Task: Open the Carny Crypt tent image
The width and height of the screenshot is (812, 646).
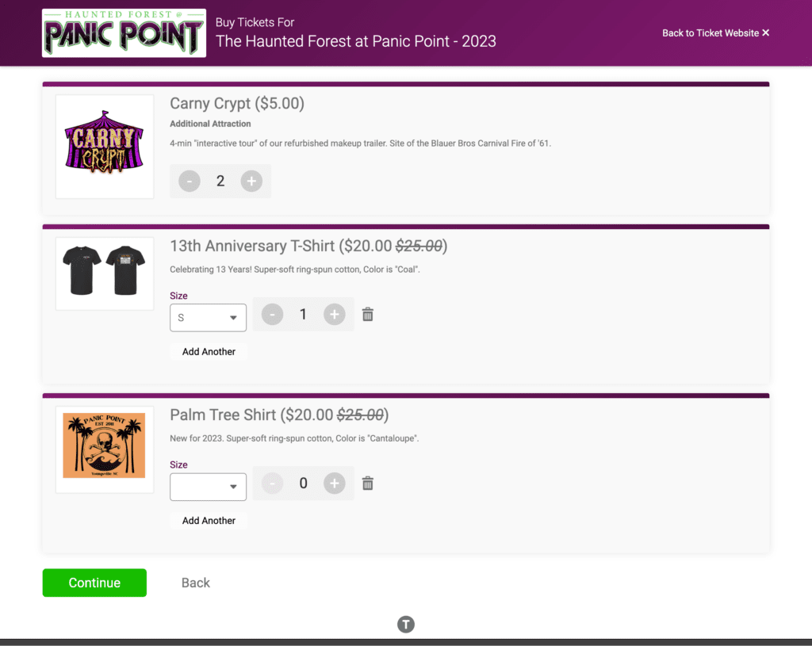Action: coord(105,147)
